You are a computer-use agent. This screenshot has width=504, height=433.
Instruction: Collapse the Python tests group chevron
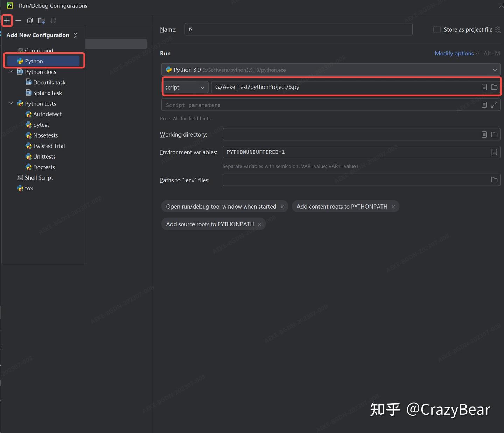point(11,104)
